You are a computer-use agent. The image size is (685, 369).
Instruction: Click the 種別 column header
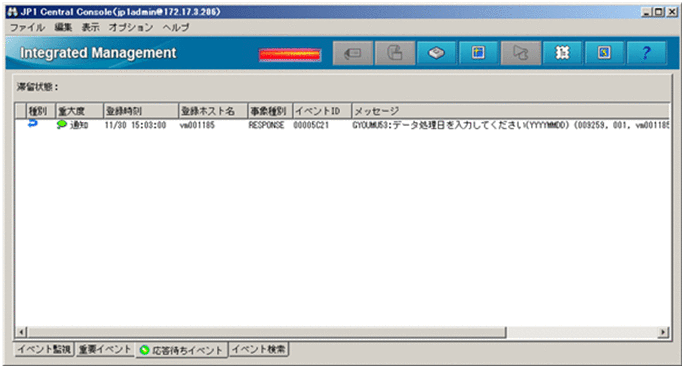coord(41,111)
